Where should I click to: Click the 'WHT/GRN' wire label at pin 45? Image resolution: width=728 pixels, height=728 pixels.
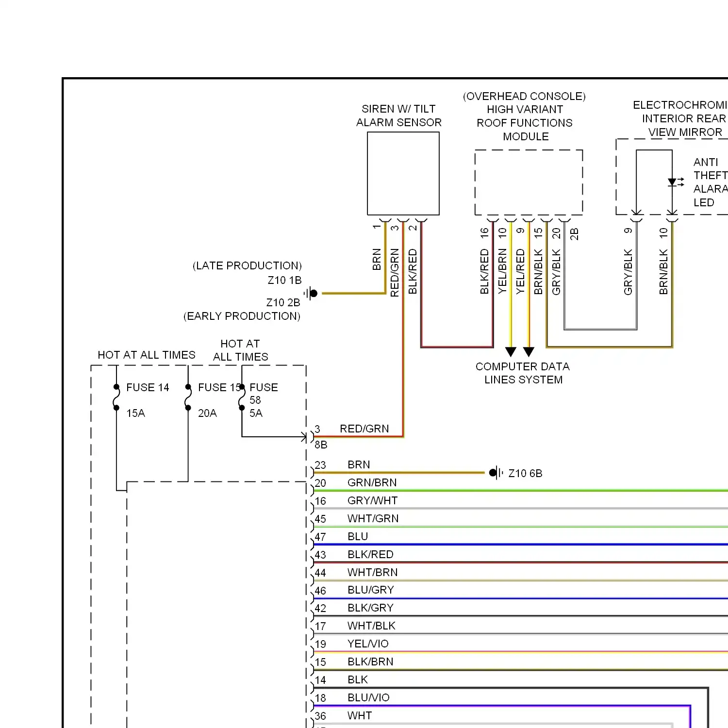point(373,518)
